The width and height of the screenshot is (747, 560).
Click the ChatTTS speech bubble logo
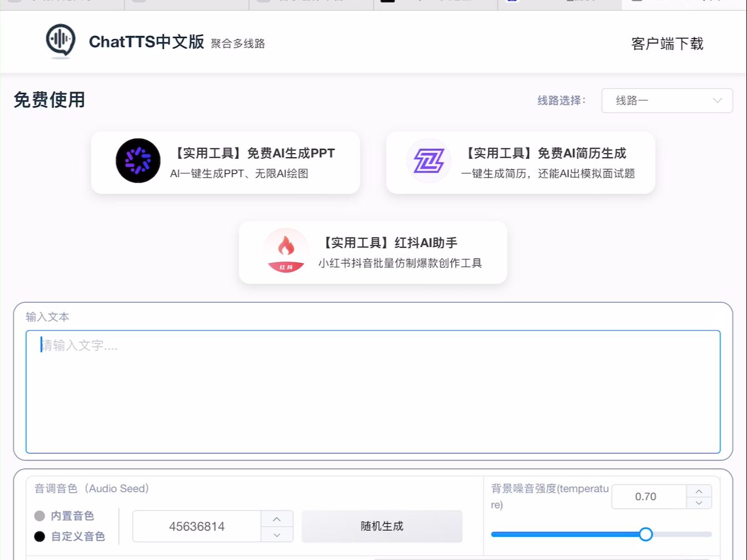[x=60, y=41]
